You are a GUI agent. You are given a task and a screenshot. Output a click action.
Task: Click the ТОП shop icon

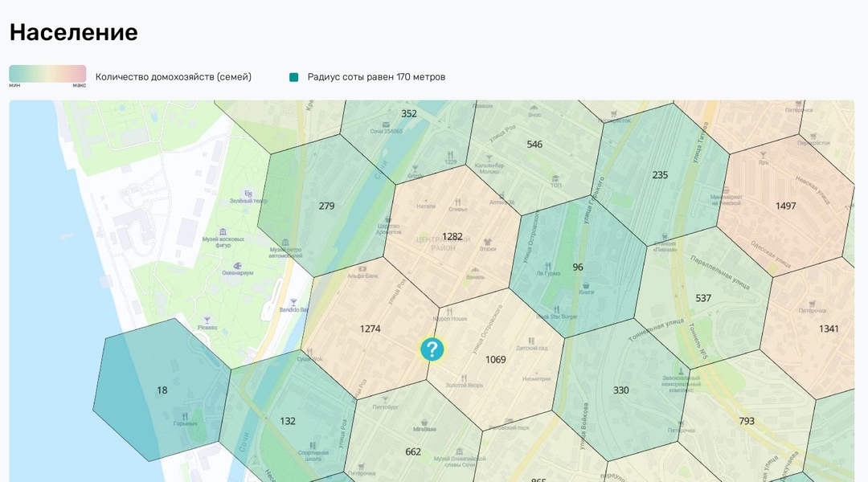point(555,178)
